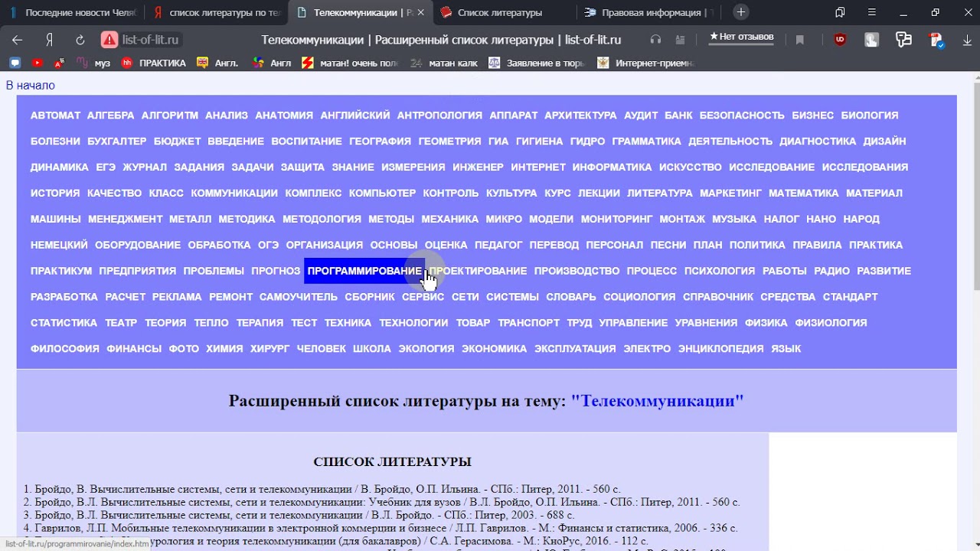Open the 'АВТОМАТ' category link

55,116
